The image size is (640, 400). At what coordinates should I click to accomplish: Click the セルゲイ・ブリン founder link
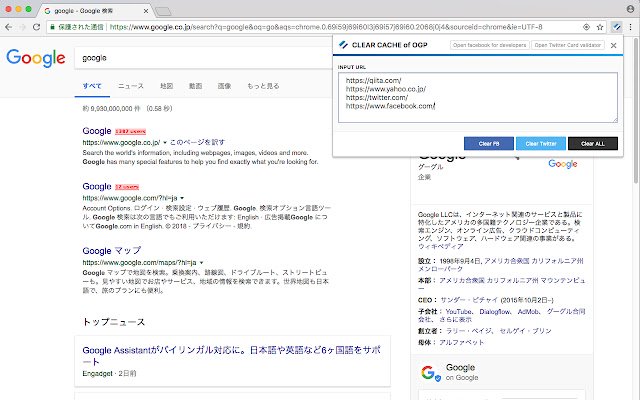(x=525, y=331)
